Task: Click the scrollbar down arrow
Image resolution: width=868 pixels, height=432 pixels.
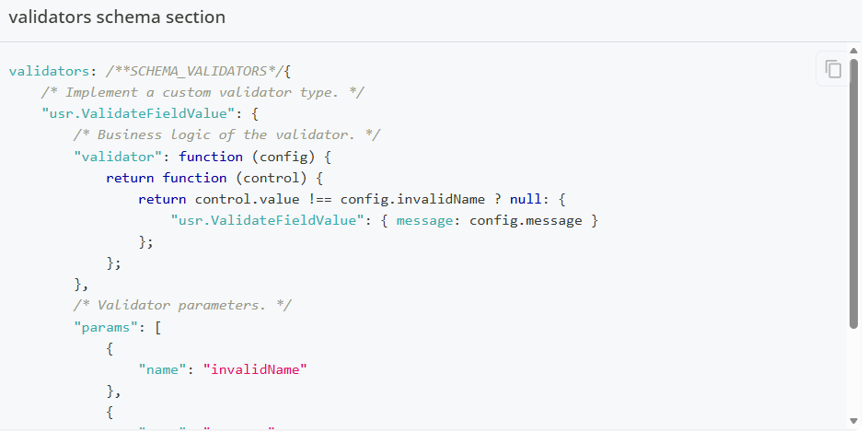Action: coord(854,422)
